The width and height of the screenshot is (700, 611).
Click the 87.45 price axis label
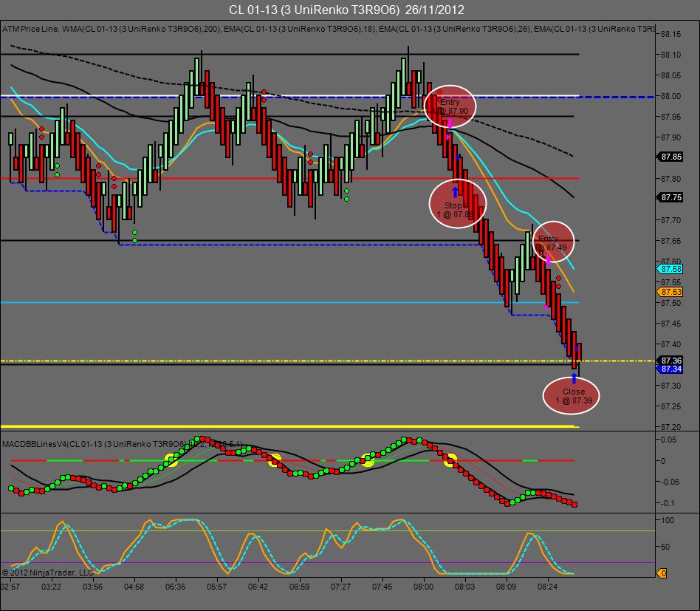(670, 324)
